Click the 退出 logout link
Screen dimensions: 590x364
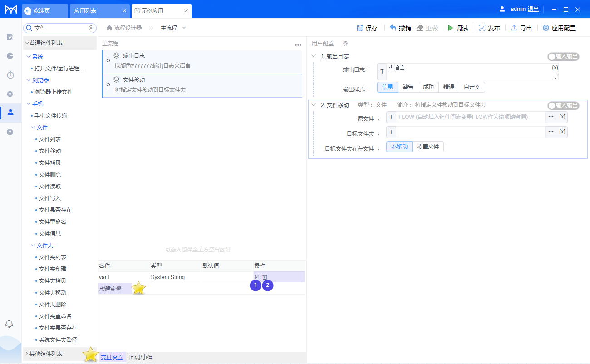click(x=533, y=9)
